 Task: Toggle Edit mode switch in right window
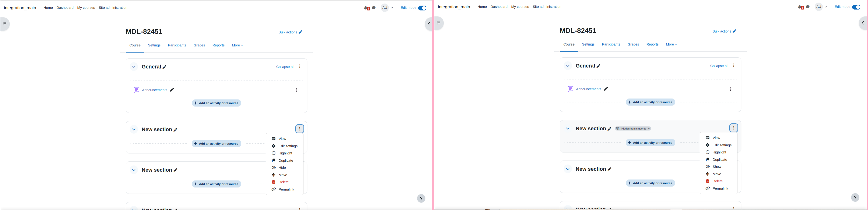pos(856,7)
